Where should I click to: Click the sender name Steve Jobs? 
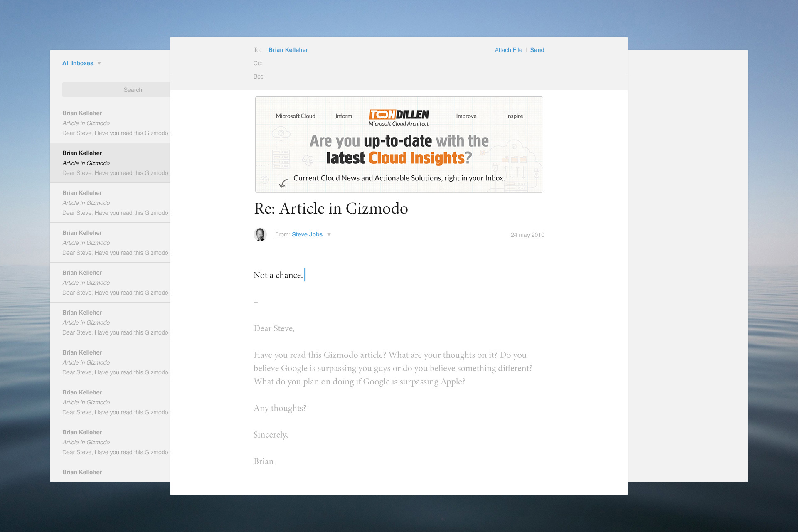[307, 234]
